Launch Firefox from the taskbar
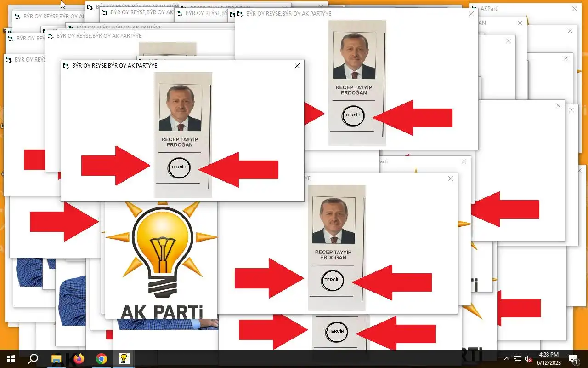The width and height of the screenshot is (588, 368). pyautogui.click(x=79, y=359)
